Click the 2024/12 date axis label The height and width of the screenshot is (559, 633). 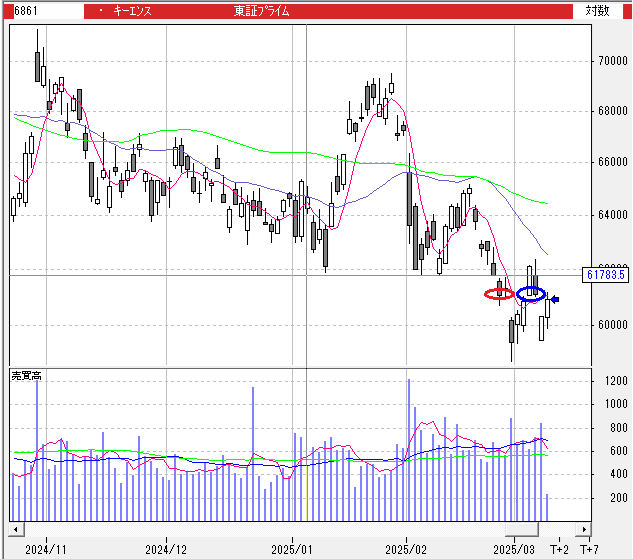166,550
